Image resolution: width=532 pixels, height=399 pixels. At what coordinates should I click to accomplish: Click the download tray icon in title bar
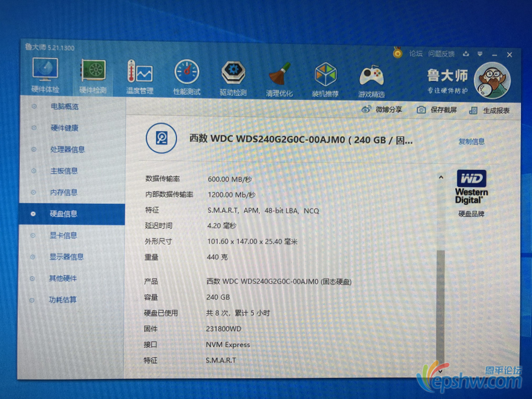click(x=466, y=54)
